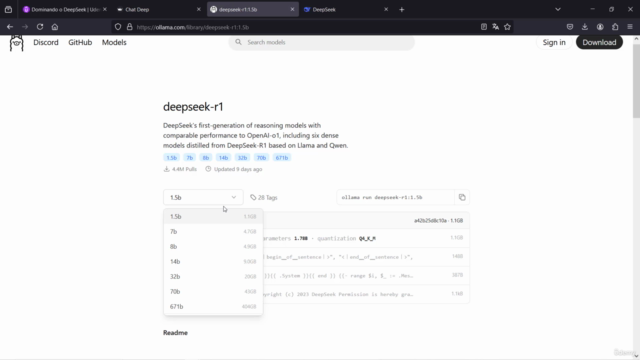Click the Search models input field
The width and height of the screenshot is (640, 360).
pyautogui.click(x=322, y=42)
